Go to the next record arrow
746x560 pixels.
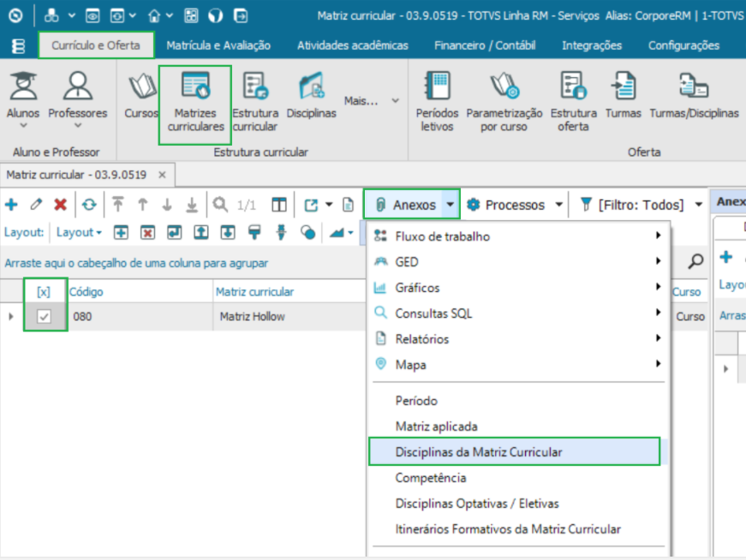[x=167, y=205]
